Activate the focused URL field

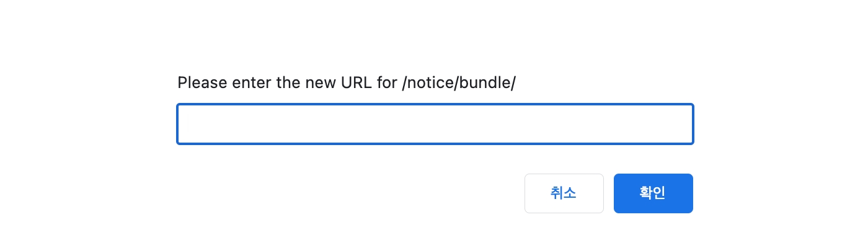click(435, 124)
